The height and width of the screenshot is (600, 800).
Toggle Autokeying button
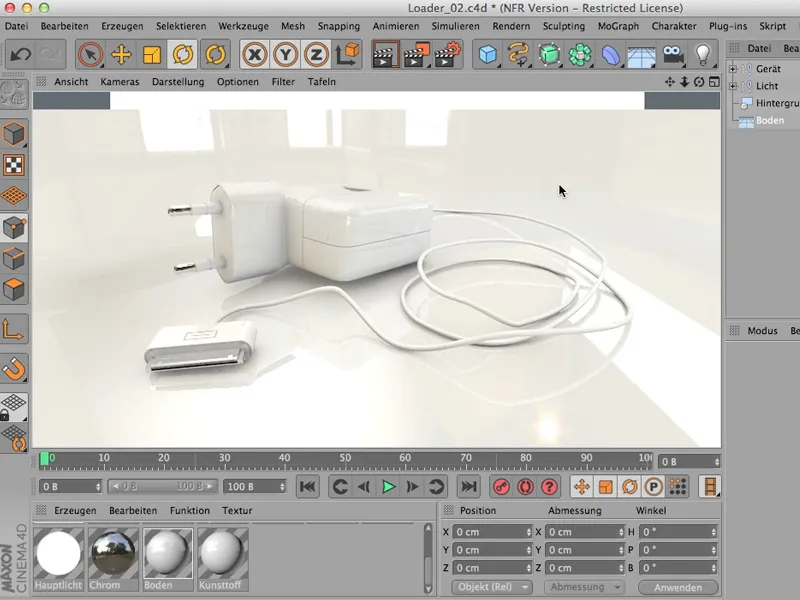[x=525, y=487]
